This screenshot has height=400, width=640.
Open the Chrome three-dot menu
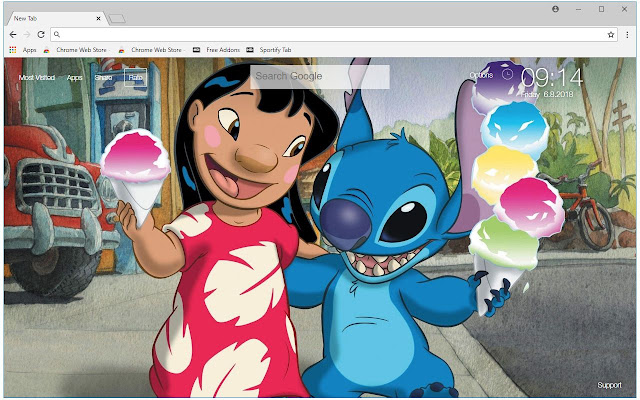[x=627, y=35]
